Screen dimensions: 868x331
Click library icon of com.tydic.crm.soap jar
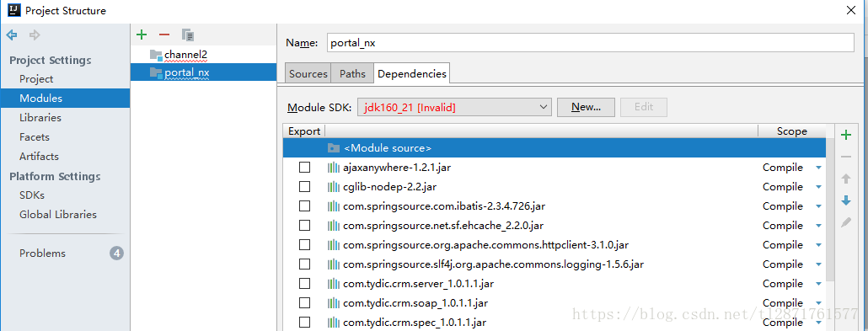click(333, 302)
